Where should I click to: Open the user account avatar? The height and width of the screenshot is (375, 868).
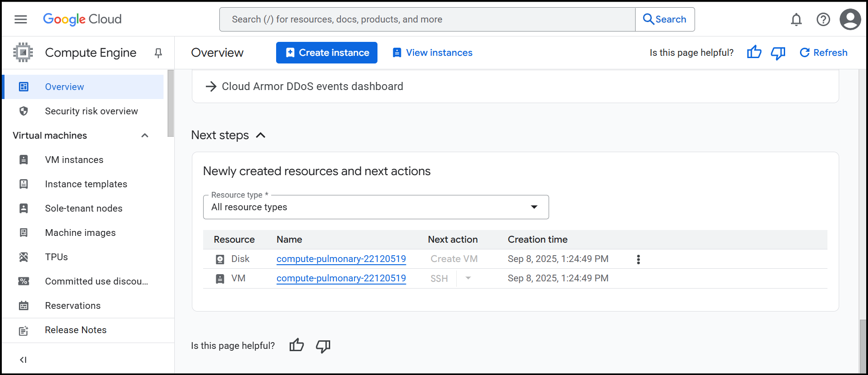pos(850,19)
